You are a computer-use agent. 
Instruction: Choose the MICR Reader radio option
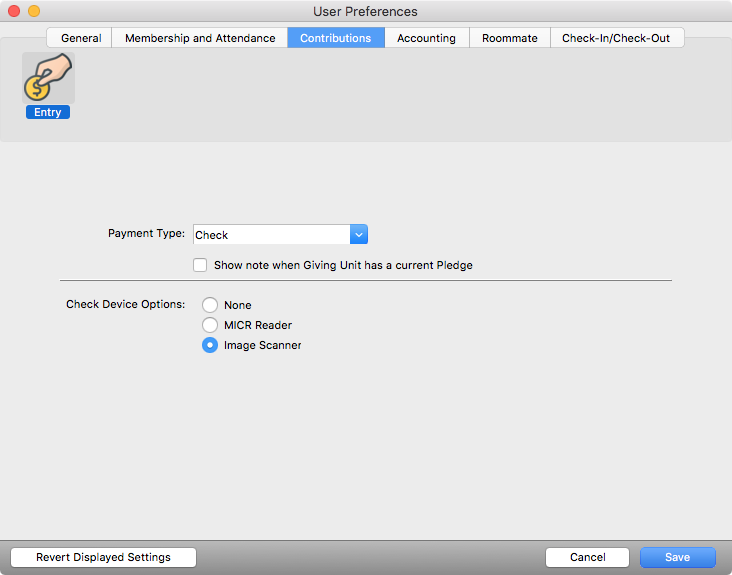pyautogui.click(x=210, y=325)
